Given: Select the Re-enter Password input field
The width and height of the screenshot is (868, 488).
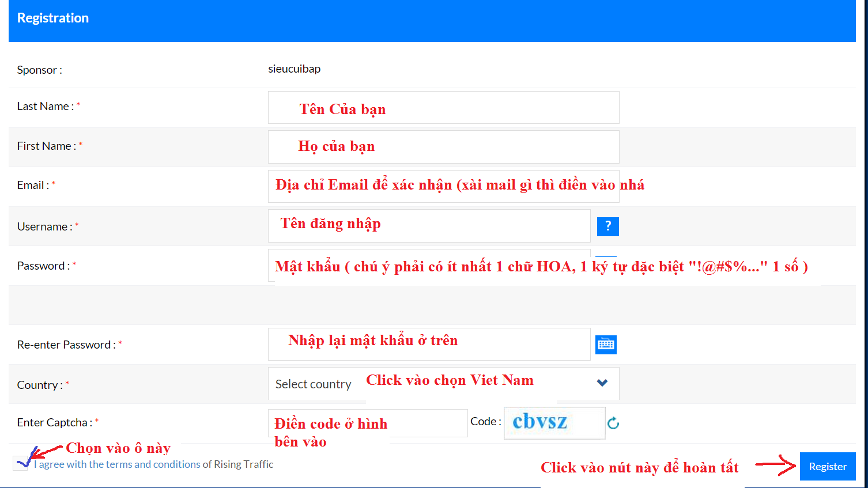Looking at the screenshot, I should (429, 344).
